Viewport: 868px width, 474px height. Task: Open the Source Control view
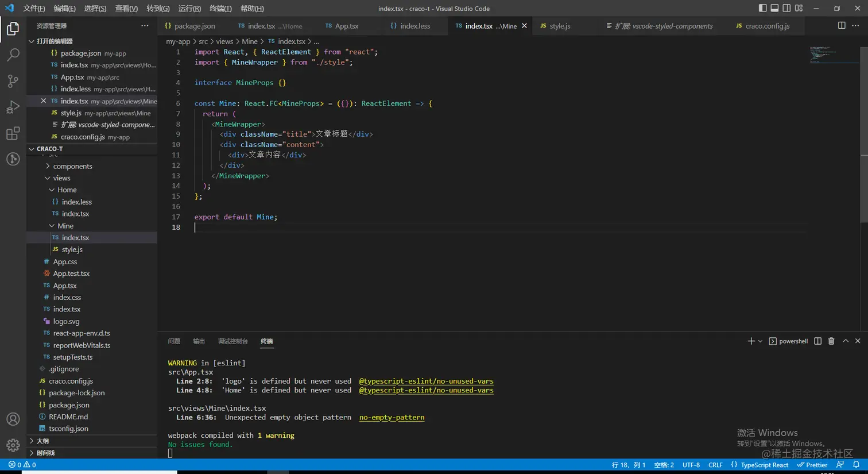click(13, 81)
